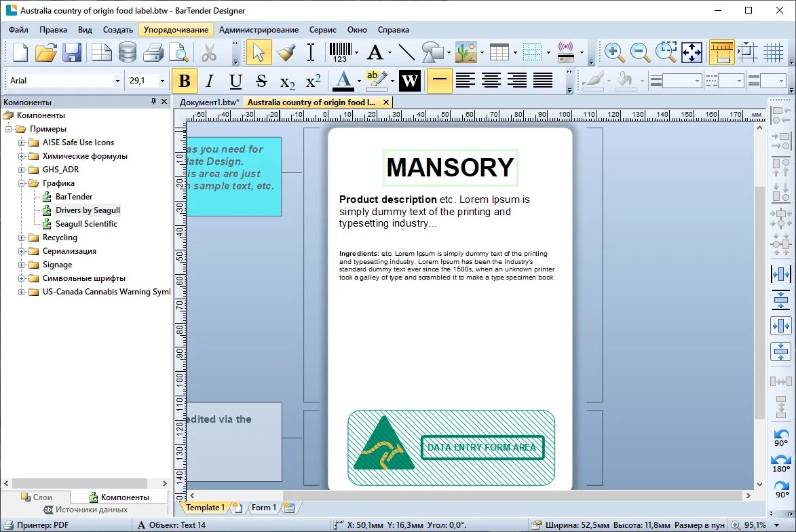Switch to the Слои panel tab
The image size is (796, 532).
tap(37, 497)
